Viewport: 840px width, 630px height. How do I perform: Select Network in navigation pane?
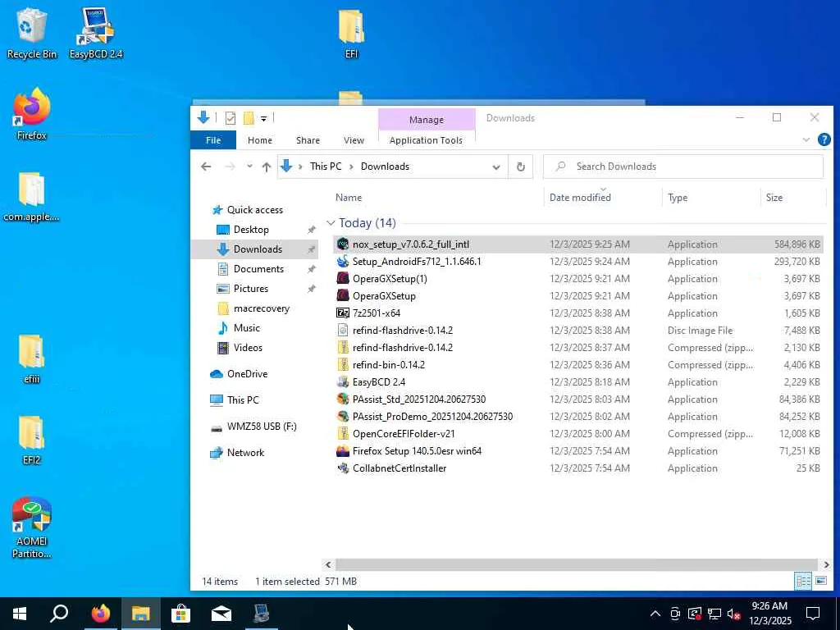[245, 453]
